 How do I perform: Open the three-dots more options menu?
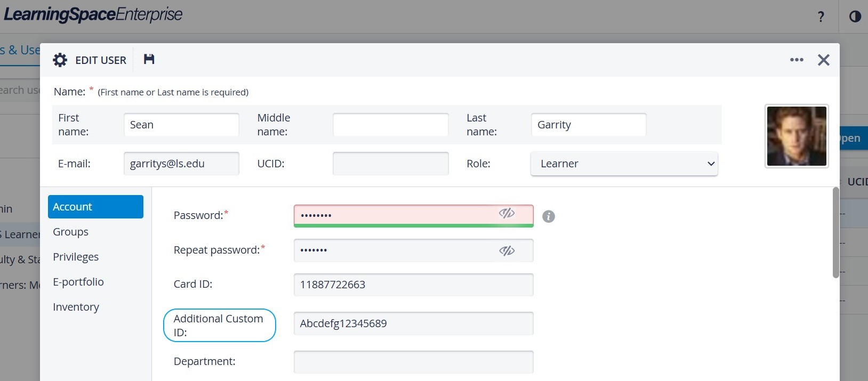(797, 60)
